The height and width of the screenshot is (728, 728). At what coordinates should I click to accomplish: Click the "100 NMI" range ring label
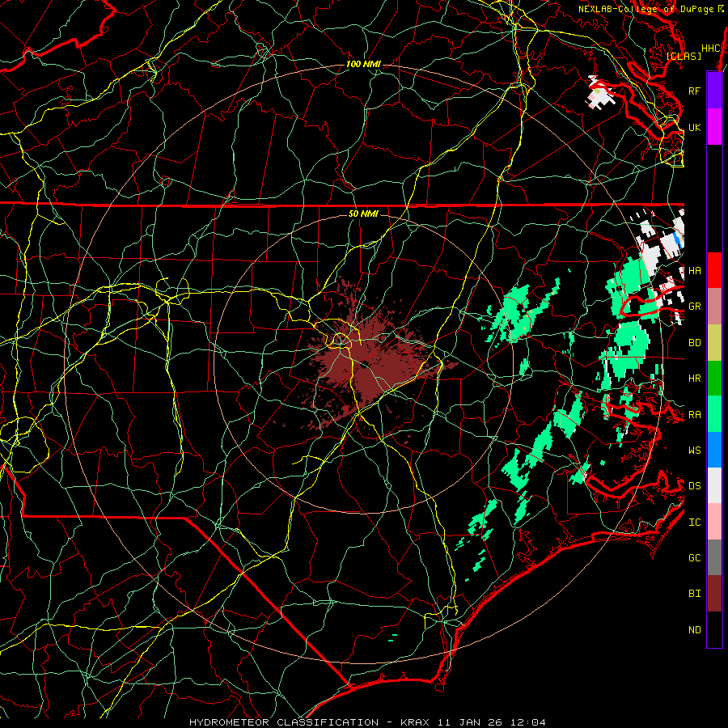click(x=363, y=64)
